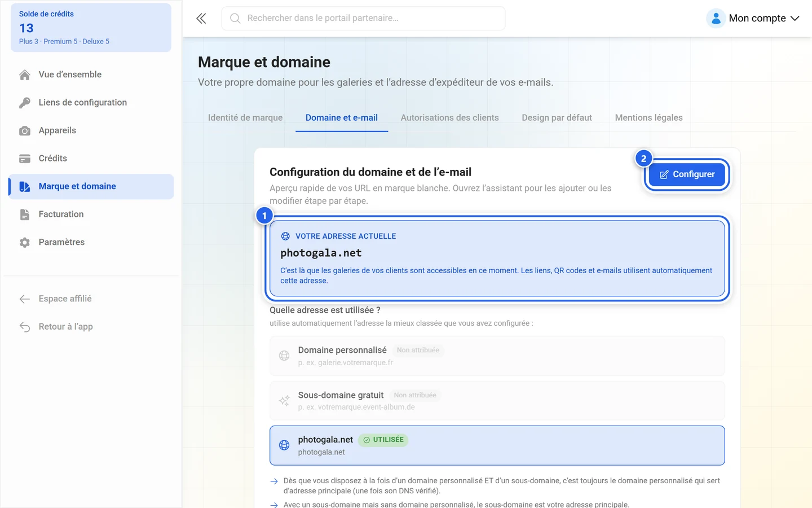Image resolution: width=812 pixels, height=508 pixels.
Task: Open Paramètres from the sidebar
Action: [x=91, y=242]
